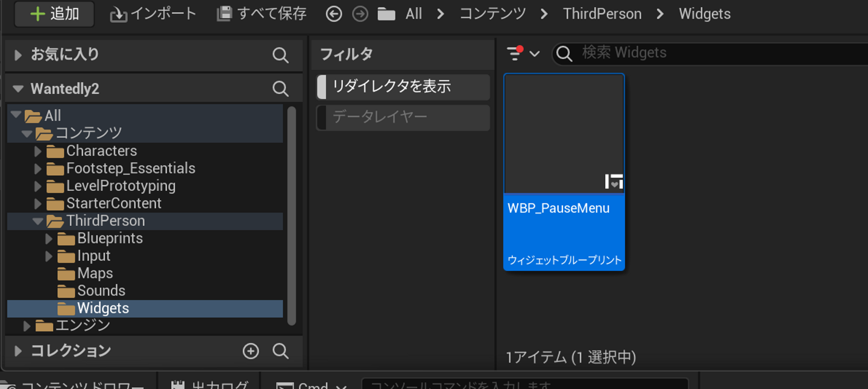
Task: Click All in the breadcrumb path
Action: tap(414, 14)
